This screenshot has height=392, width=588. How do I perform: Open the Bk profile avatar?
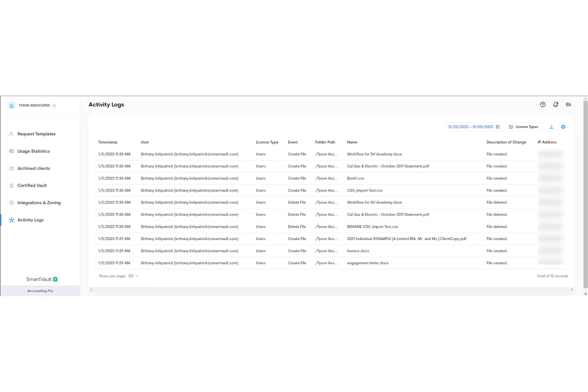(x=569, y=104)
